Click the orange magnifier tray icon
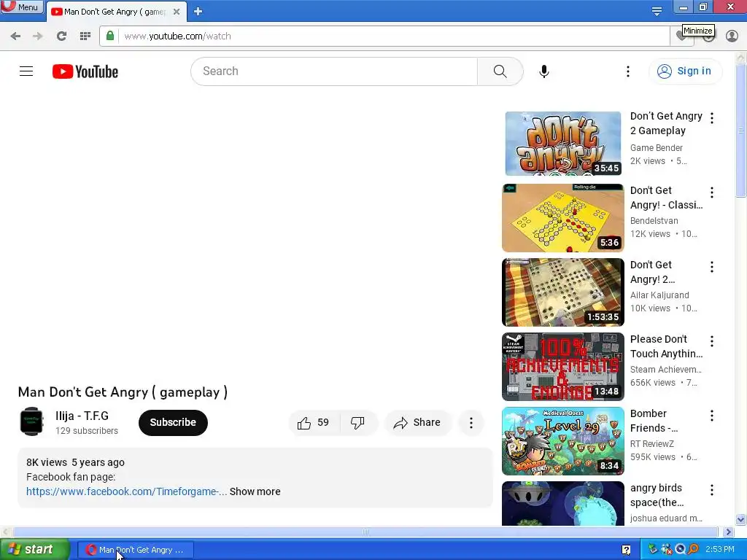The width and height of the screenshot is (747, 560). click(x=693, y=549)
